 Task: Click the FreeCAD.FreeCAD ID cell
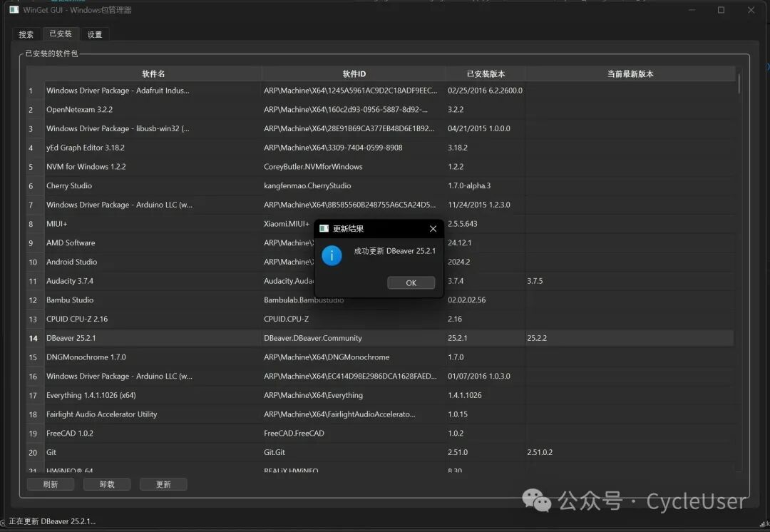(x=354, y=434)
